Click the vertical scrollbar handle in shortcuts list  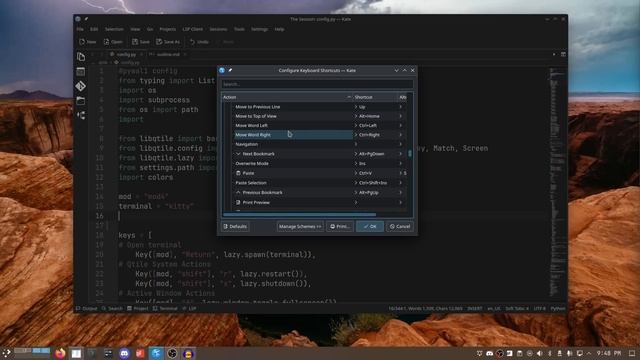tap(410, 153)
